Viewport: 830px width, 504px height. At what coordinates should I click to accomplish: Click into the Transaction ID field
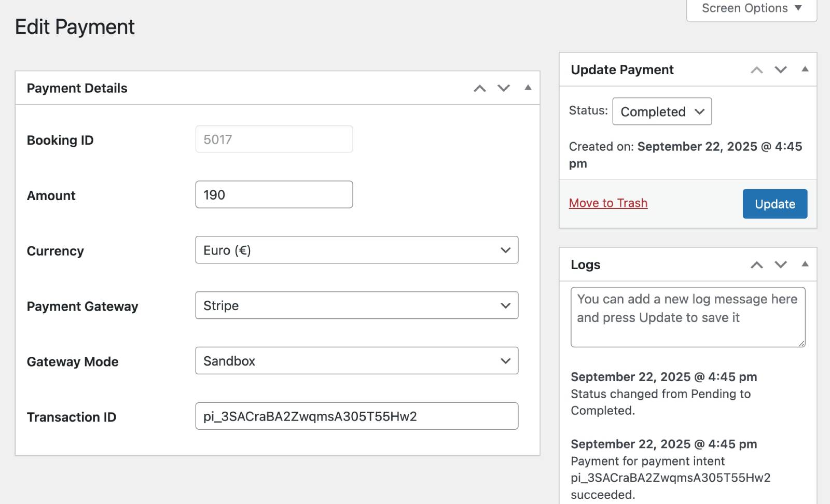coord(356,416)
